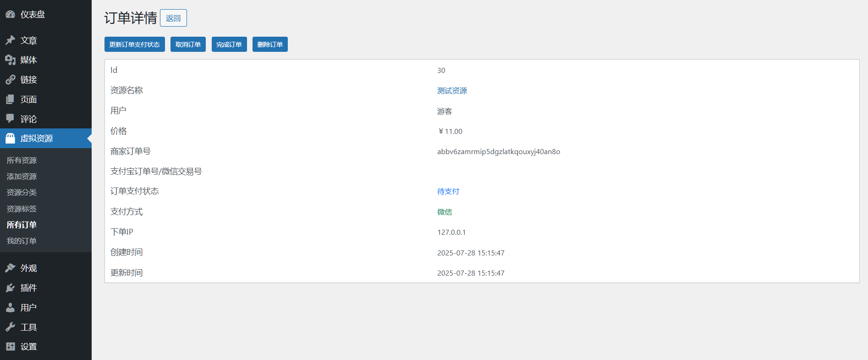Open the 链接 menu item
Viewport: 868px width, 360px height.
(28, 80)
